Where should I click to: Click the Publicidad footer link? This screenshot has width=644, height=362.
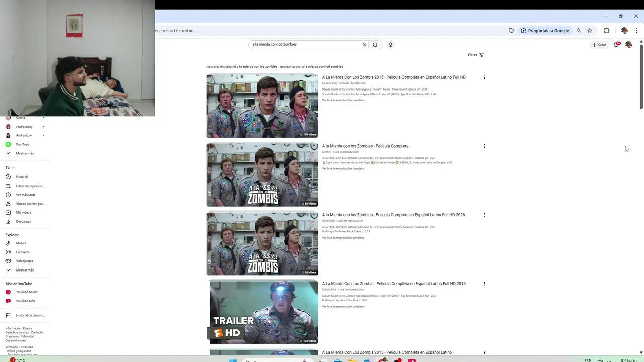point(27,337)
